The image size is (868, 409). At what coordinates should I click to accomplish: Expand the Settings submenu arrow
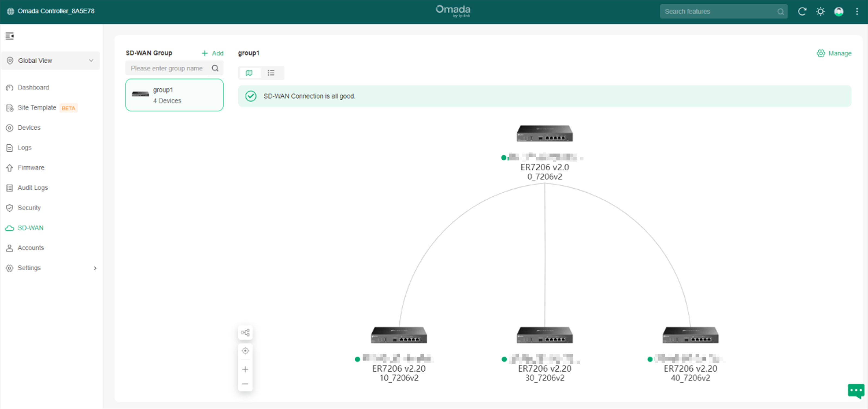point(95,268)
